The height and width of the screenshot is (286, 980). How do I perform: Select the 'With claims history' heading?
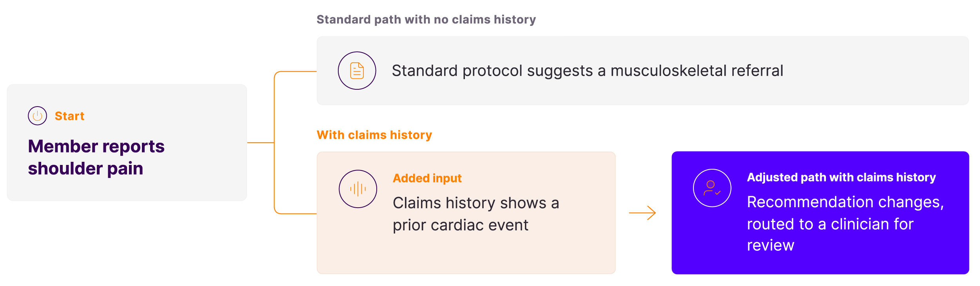(374, 135)
